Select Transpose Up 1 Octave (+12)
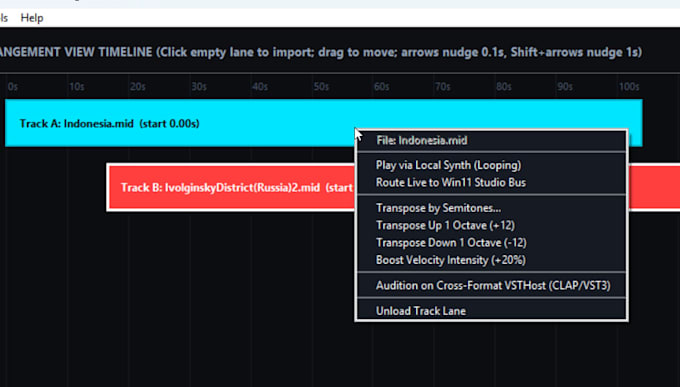This screenshot has width=680, height=387. coord(491,226)
